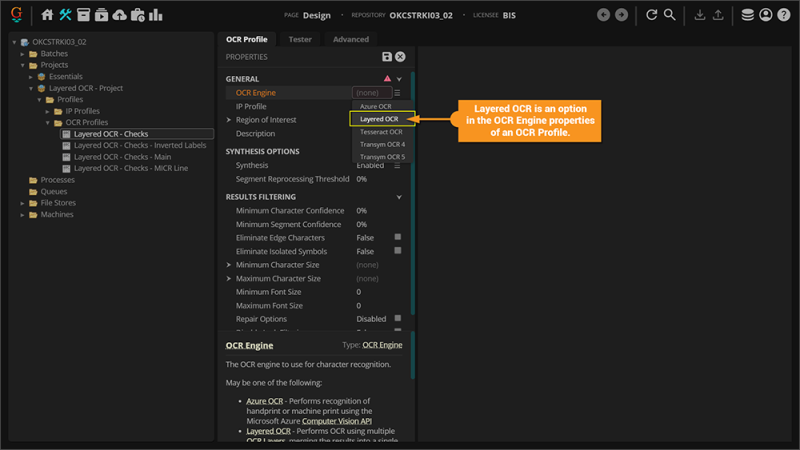800x450 pixels.
Task: Open the scheduled Jobs briefcase icon
Action: coord(138,15)
